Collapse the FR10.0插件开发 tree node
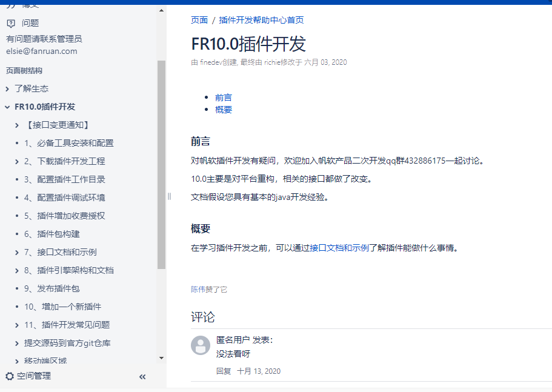The height and width of the screenshot is (392, 552). [x=7, y=107]
